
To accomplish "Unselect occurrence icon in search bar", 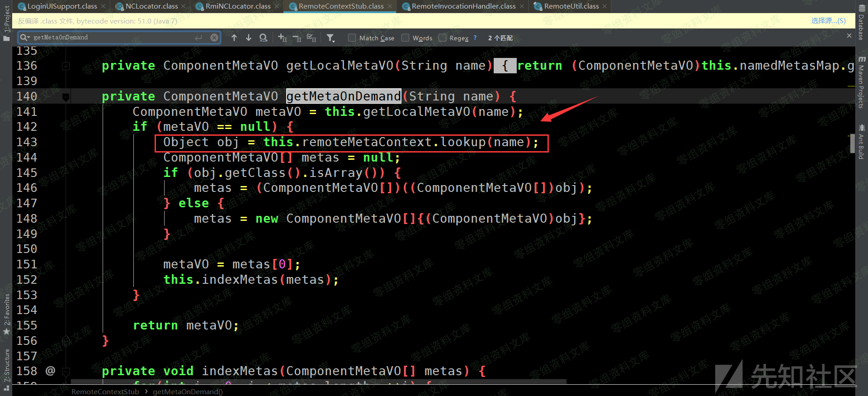I will coord(297,38).
